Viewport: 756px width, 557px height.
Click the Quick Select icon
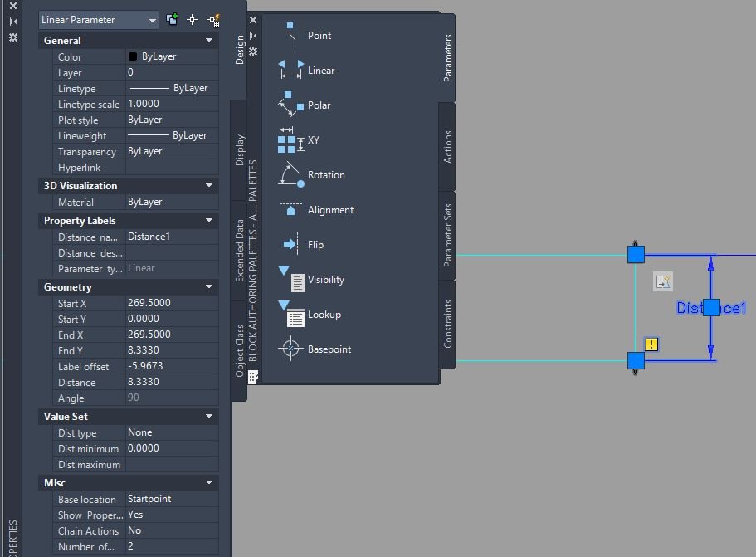(213, 20)
